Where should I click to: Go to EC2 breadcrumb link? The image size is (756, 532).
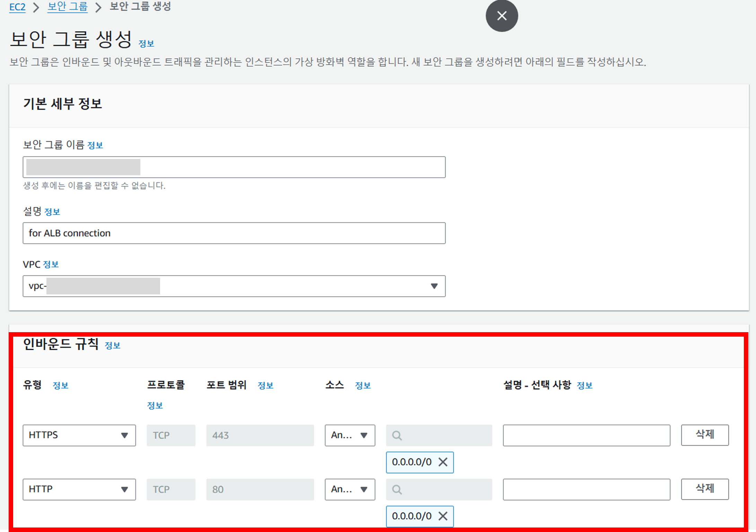[17, 7]
